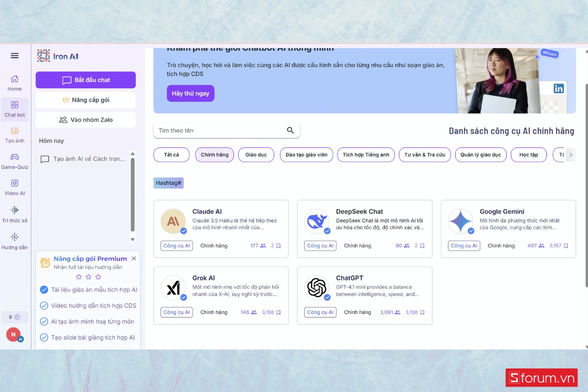Click the Hashtag# tag
This screenshot has height=392, width=588.
click(x=169, y=183)
